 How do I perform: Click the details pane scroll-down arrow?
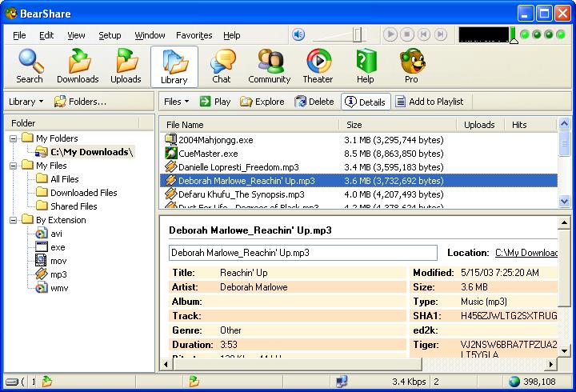(x=564, y=350)
